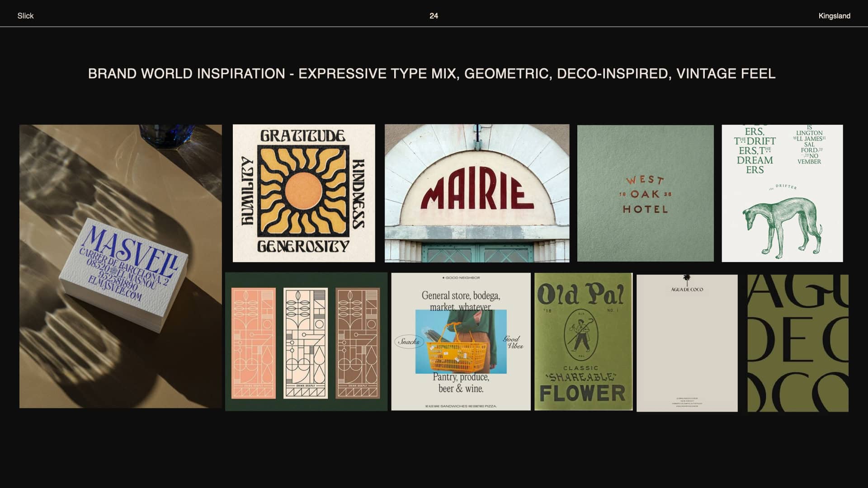
Task: Select the brown geometric deco label
Action: pyautogui.click(x=358, y=343)
